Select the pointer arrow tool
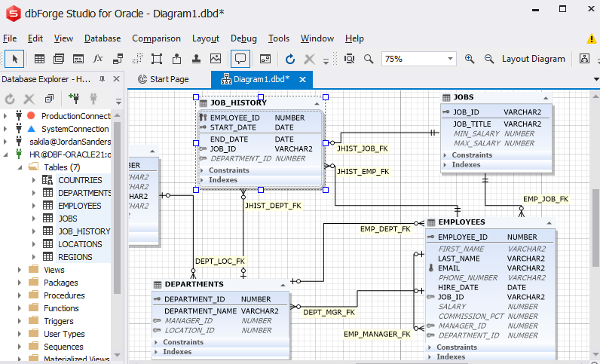 pyautogui.click(x=15, y=59)
